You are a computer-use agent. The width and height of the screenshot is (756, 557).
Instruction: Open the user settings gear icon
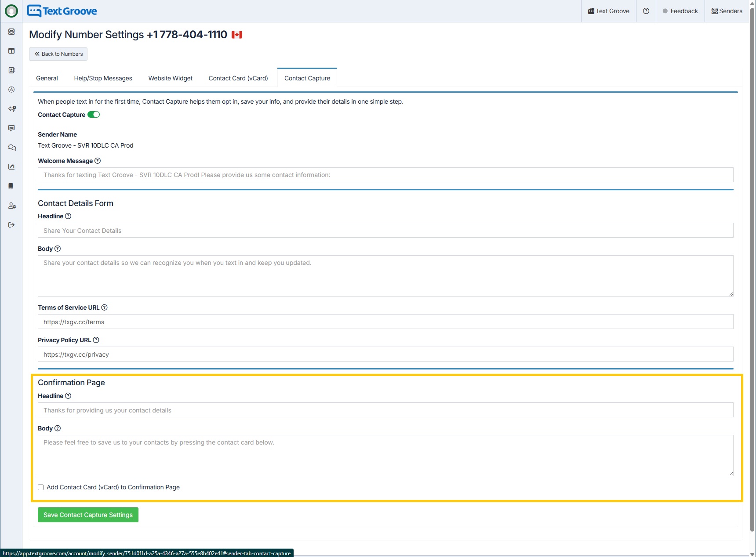[x=12, y=206]
